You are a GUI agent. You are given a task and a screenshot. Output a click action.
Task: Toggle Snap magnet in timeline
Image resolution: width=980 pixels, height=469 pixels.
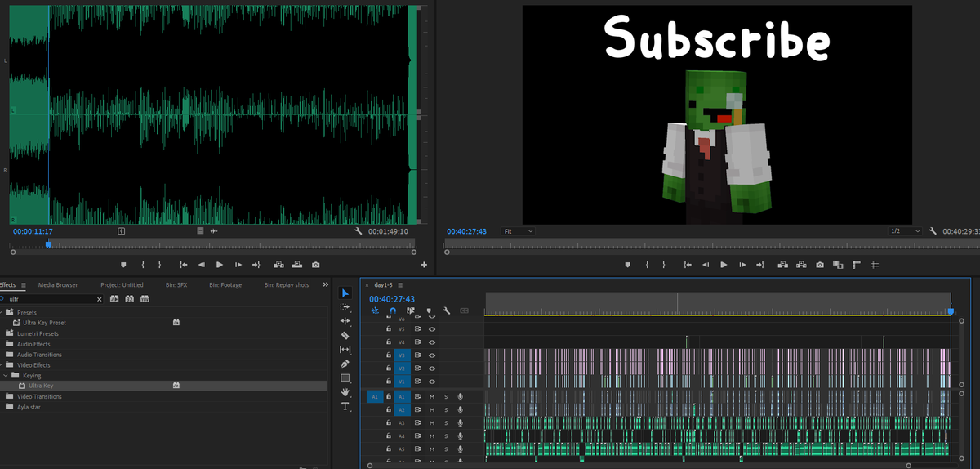click(392, 310)
